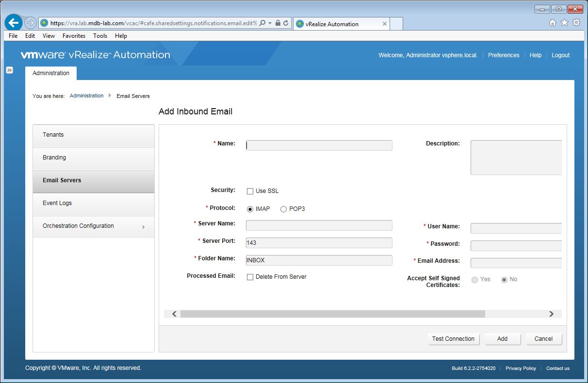The image size is (588, 383).
Task: Open the browser Home icon
Action: (552, 23)
